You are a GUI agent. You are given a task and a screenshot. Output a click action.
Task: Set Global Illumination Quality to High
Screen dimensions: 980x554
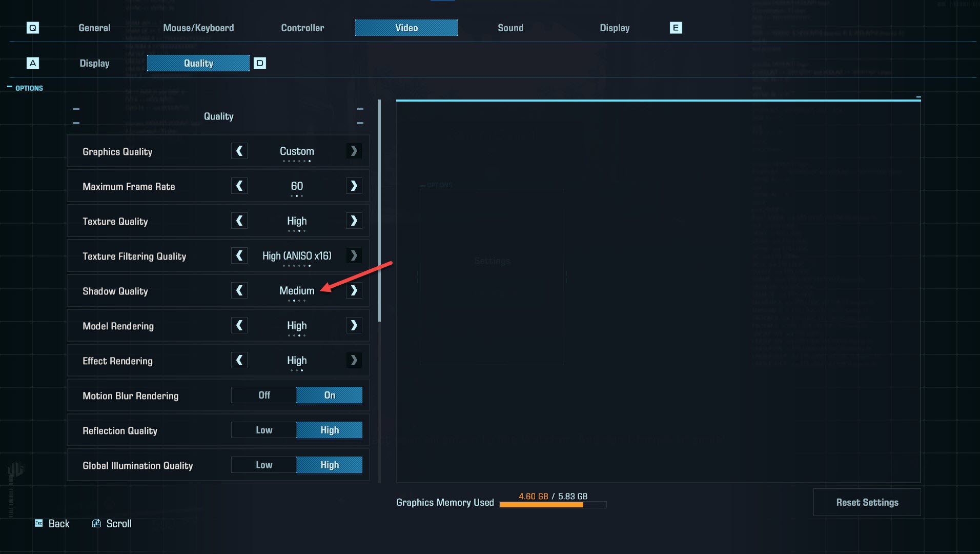[x=330, y=465]
